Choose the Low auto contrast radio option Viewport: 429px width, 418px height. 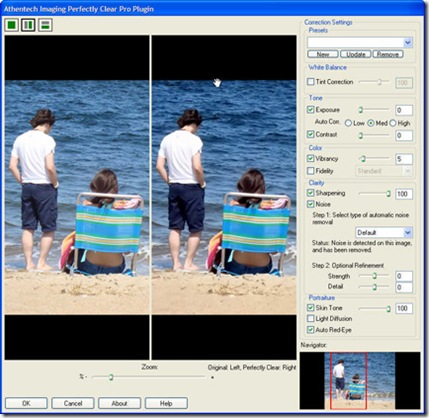pos(348,123)
